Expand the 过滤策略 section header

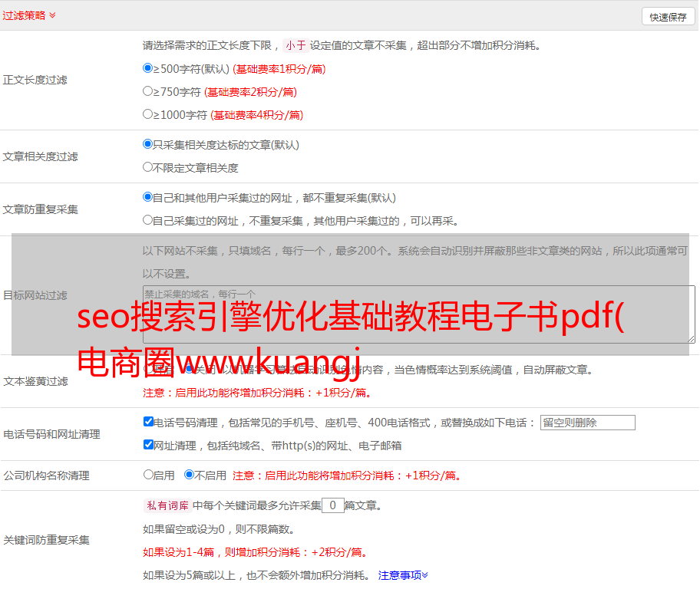(29, 15)
